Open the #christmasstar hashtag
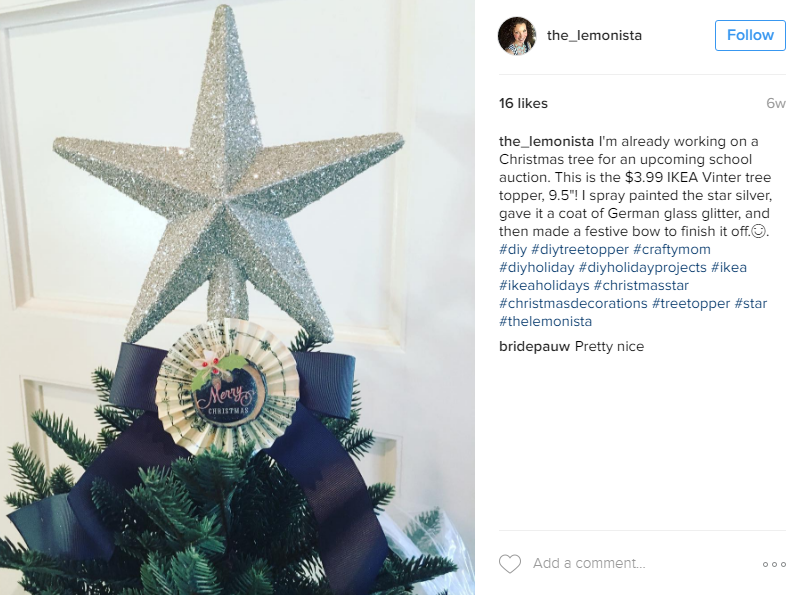Screen dimensions: 808x595 641,285
